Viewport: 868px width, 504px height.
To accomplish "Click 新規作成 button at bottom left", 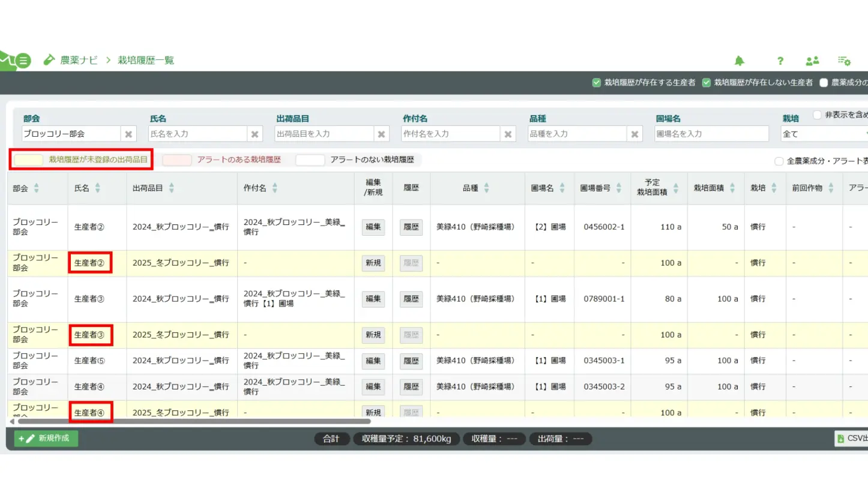I will pos(46,439).
